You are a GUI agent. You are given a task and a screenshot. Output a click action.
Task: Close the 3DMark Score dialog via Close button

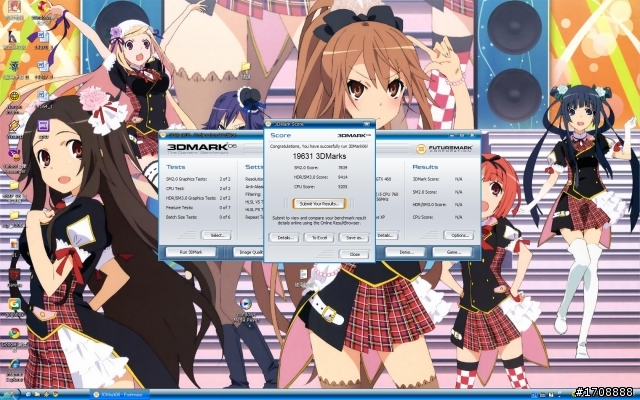tap(354, 254)
